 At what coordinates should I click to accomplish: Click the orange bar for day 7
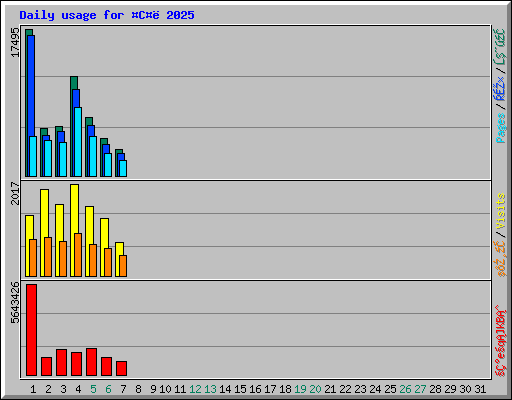point(123,266)
